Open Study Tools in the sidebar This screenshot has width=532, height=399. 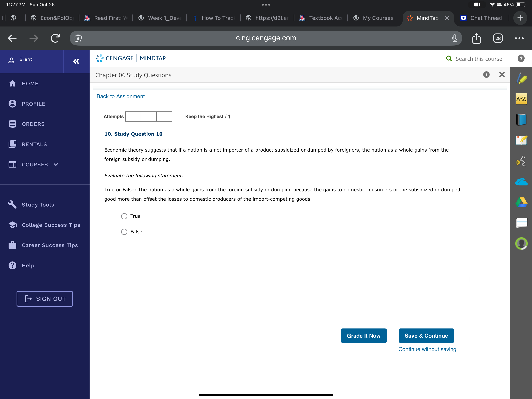tap(38, 205)
